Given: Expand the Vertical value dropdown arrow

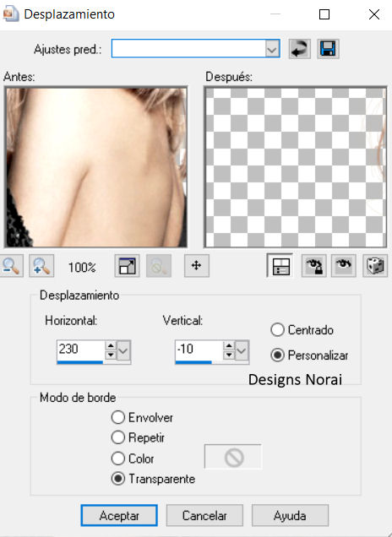Looking at the screenshot, I should coord(242,350).
